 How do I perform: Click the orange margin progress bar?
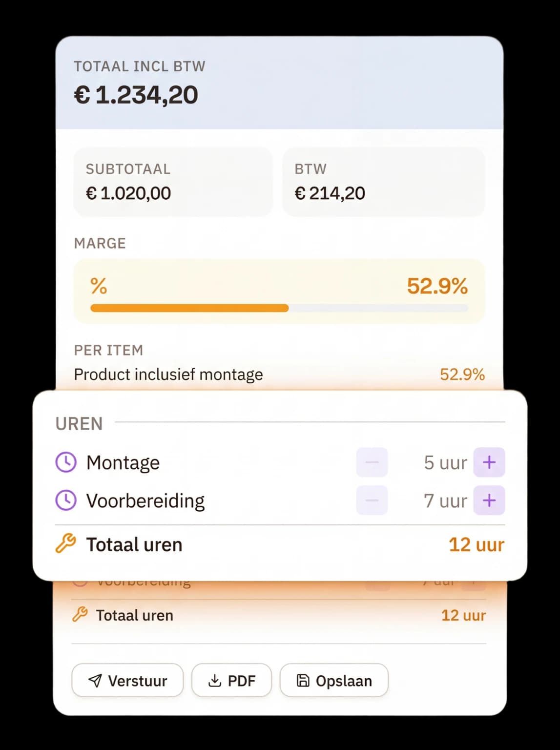(x=189, y=308)
